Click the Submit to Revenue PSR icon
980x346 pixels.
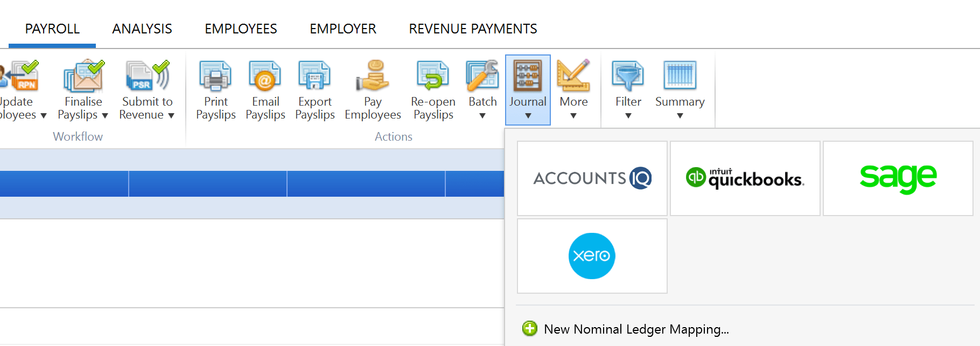[147, 75]
